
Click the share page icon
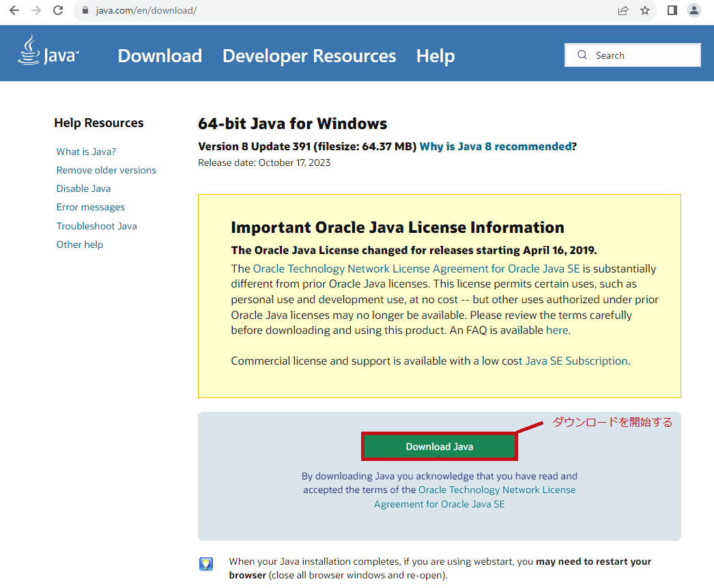(x=623, y=10)
